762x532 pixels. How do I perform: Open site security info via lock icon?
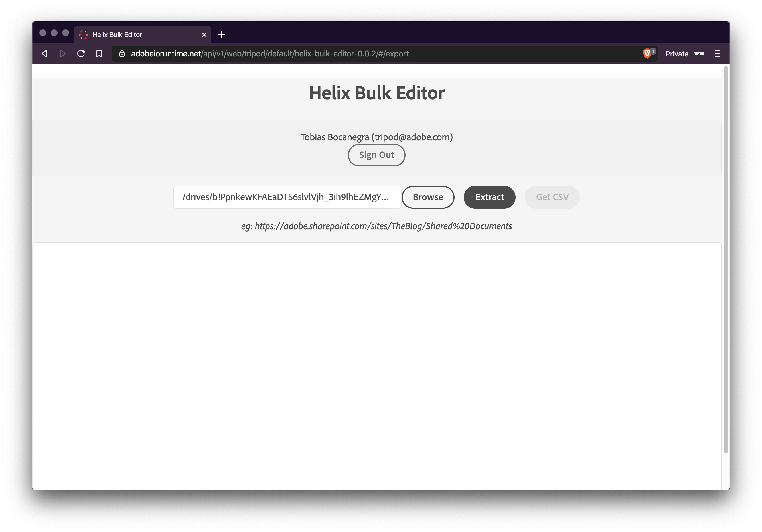point(121,53)
